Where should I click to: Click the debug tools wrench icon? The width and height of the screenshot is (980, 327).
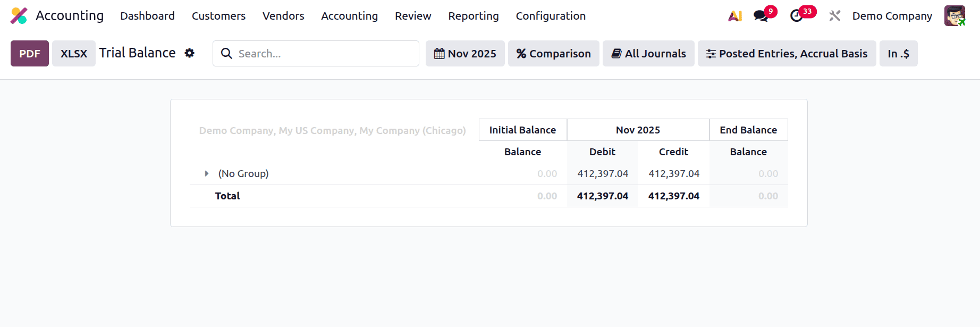[x=835, y=16]
